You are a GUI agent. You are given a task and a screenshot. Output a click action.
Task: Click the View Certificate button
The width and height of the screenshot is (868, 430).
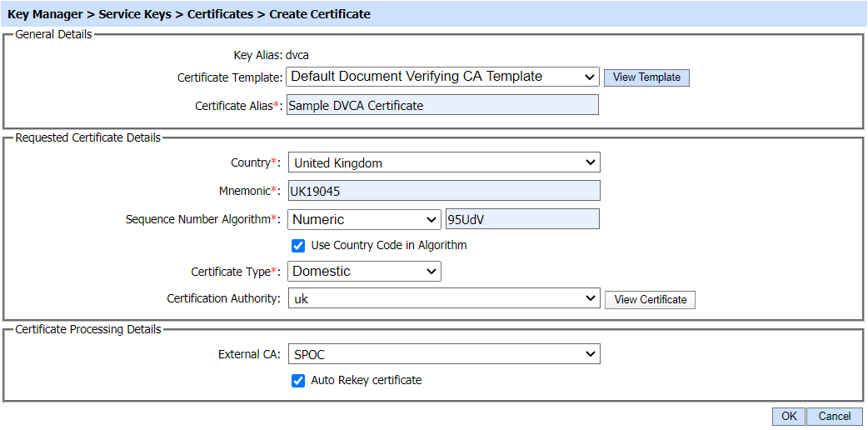pyautogui.click(x=651, y=299)
